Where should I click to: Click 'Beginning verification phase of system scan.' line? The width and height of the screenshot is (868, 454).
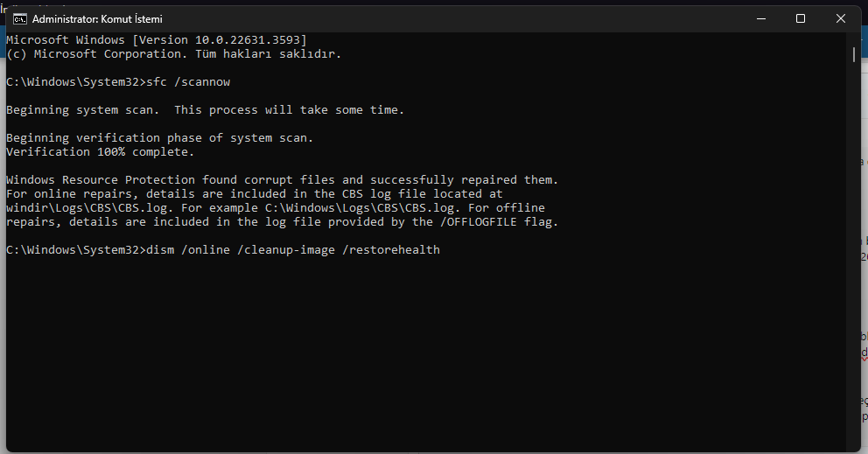point(160,138)
